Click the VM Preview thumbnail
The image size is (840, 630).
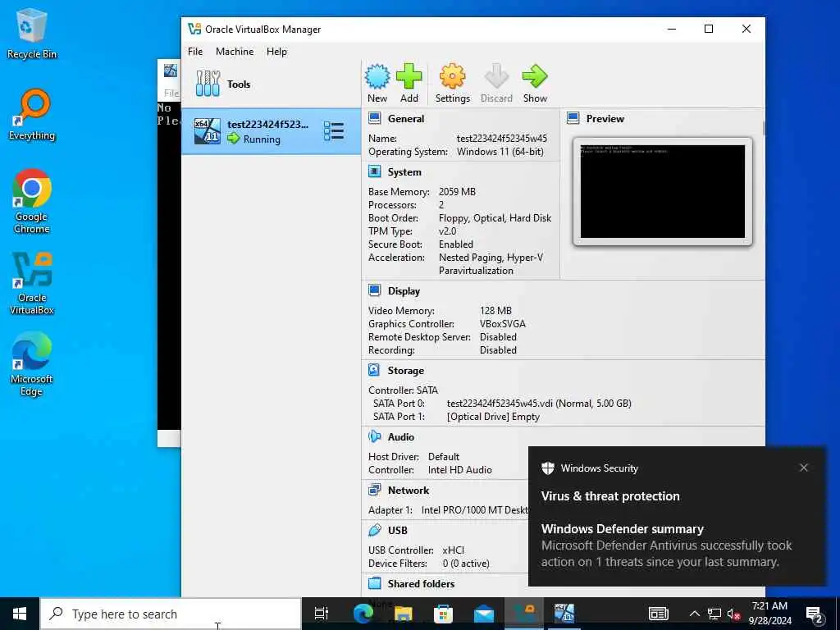[x=663, y=191]
